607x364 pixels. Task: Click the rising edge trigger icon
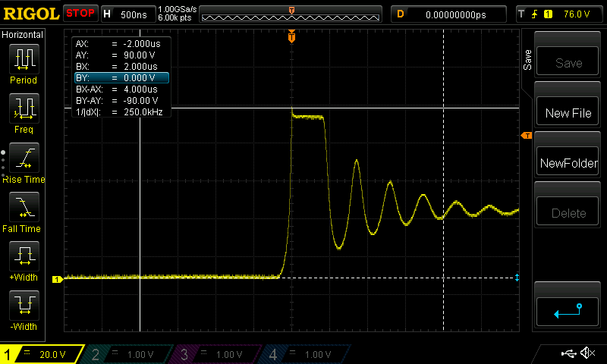coord(535,14)
